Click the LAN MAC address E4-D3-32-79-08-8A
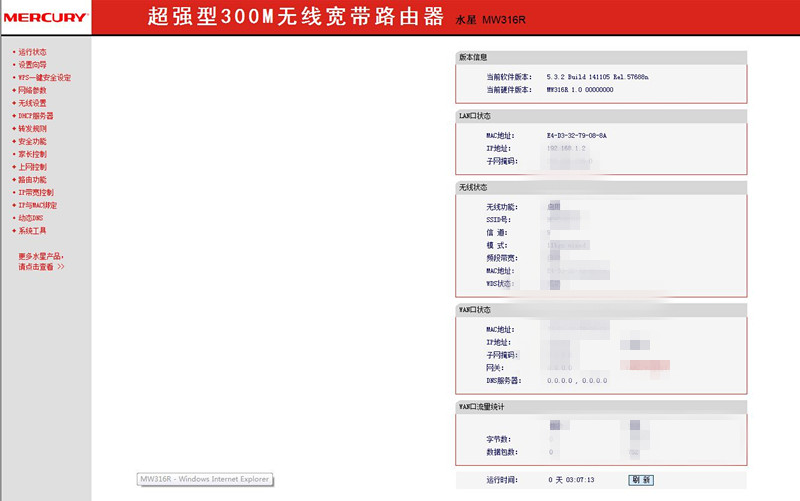This screenshot has height=501, width=800. pyautogui.click(x=577, y=136)
